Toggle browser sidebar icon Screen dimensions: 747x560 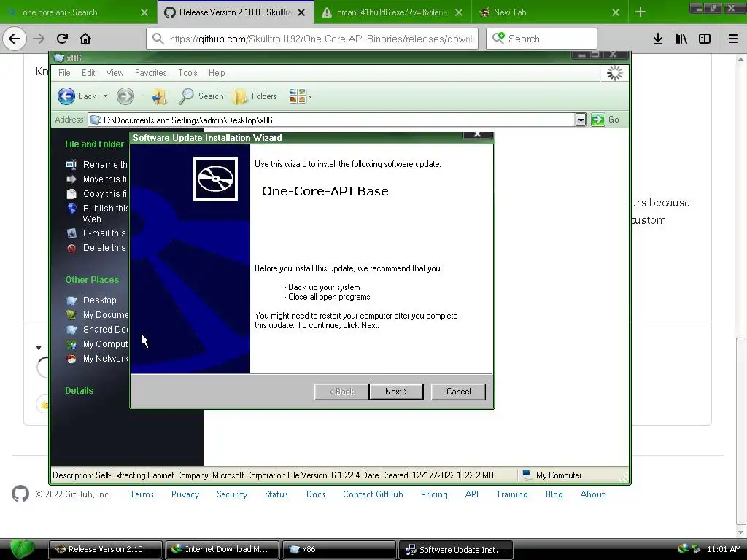tap(705, 39)
